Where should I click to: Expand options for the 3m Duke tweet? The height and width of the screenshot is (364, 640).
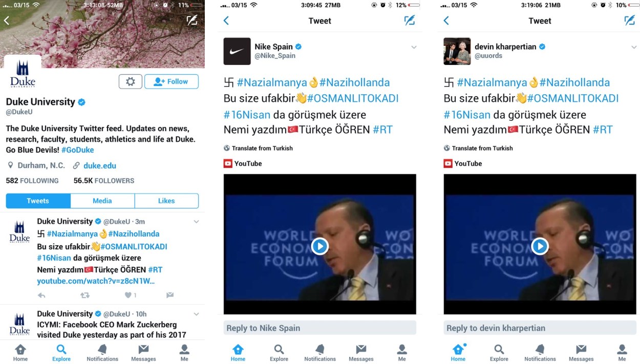pos(196,222)
